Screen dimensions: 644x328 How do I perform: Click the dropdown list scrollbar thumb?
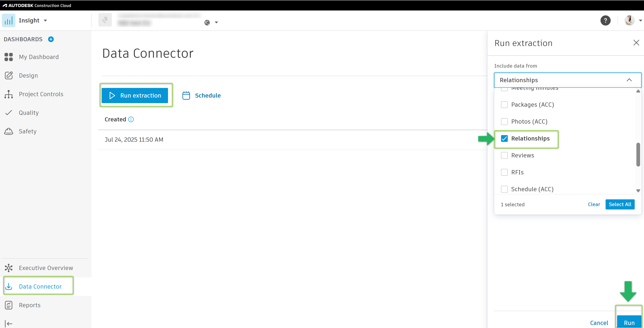coord(638,154)
